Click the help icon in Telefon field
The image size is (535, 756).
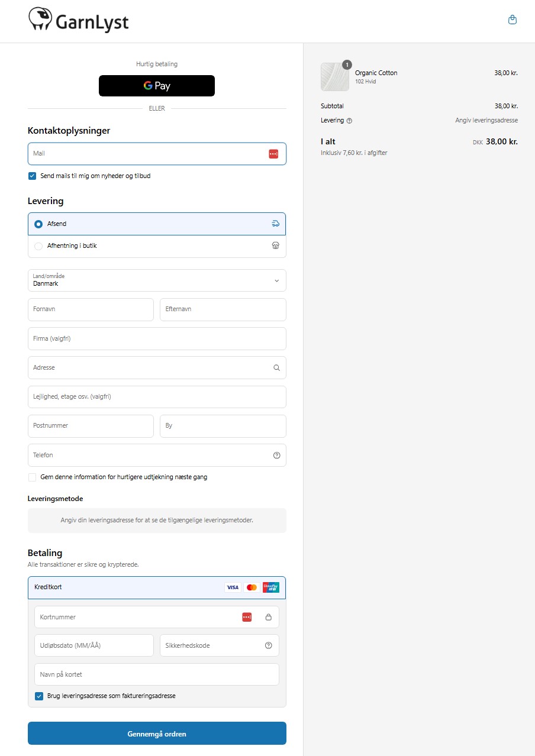[276, 455]
